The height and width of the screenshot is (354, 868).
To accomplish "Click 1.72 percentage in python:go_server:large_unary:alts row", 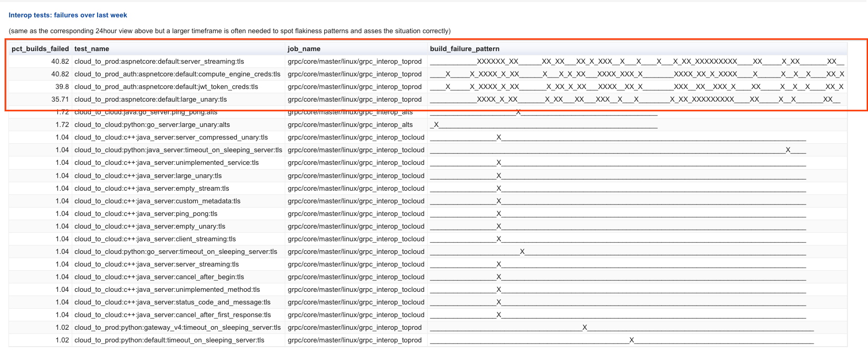I will (x=62, y=125).
